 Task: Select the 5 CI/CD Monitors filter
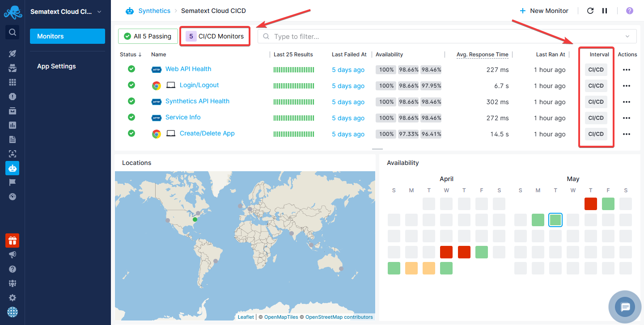tap(215, 36)
